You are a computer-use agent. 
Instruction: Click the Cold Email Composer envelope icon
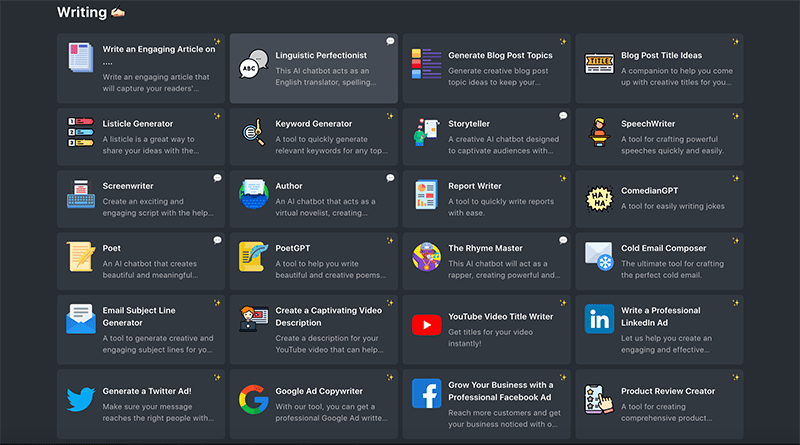[599, 256]
